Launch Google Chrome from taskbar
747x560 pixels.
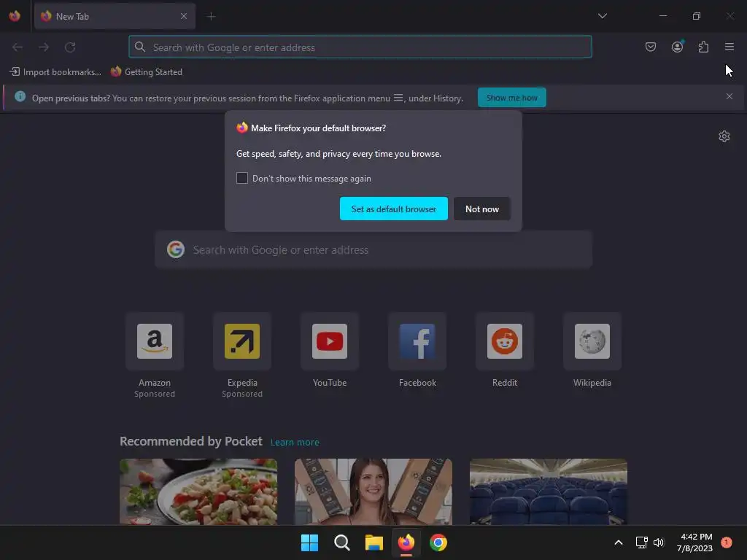(438, 542)
